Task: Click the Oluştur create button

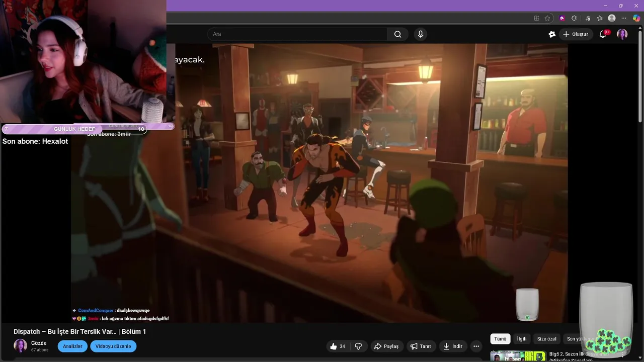Action: click(576, 34)
